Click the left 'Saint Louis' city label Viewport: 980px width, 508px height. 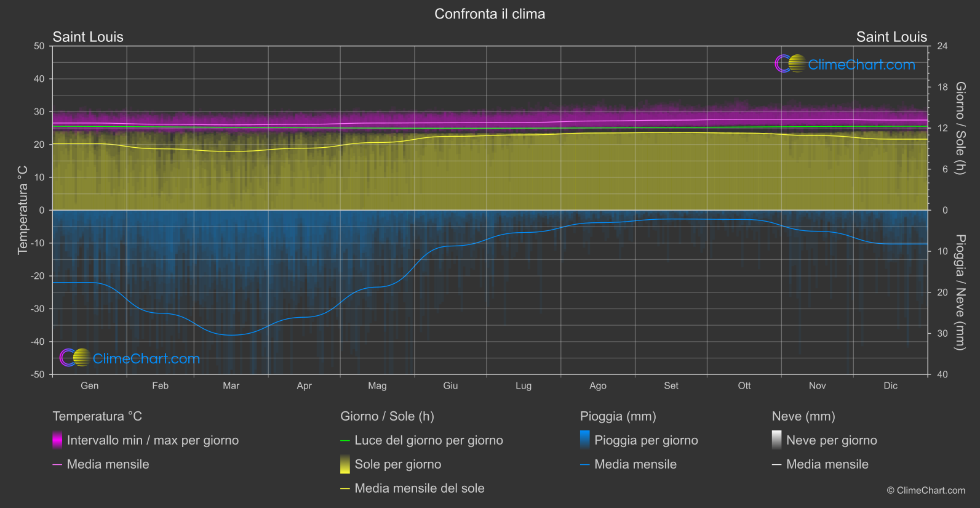(x=88, y=37)
